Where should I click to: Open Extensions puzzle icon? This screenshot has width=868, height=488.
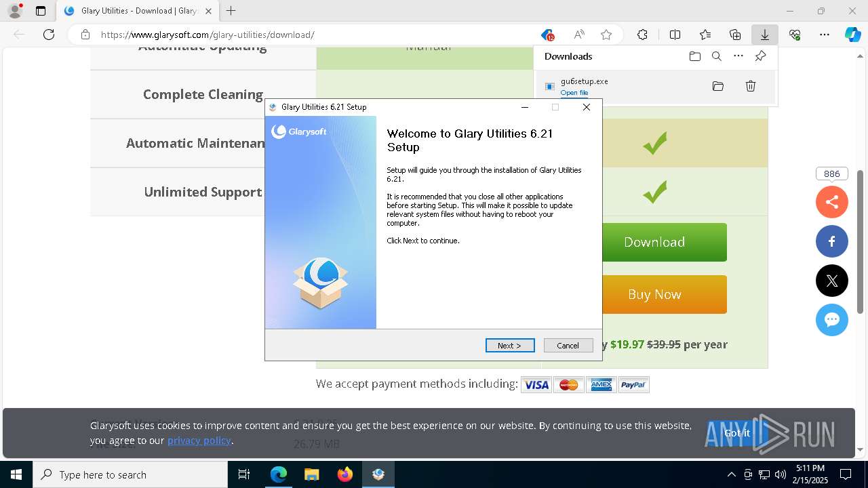tap(642, 35)
